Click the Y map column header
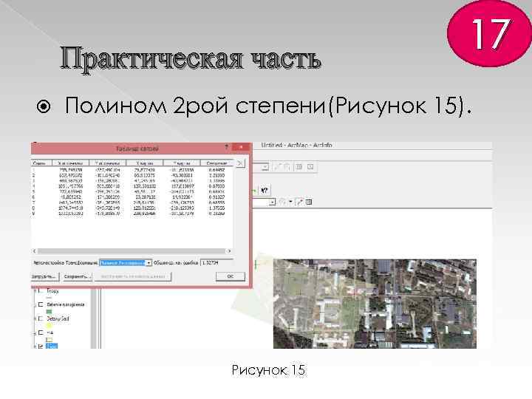The width and height of the screenshot is (532, 399). pyautogui.click(x=182, y=163)
